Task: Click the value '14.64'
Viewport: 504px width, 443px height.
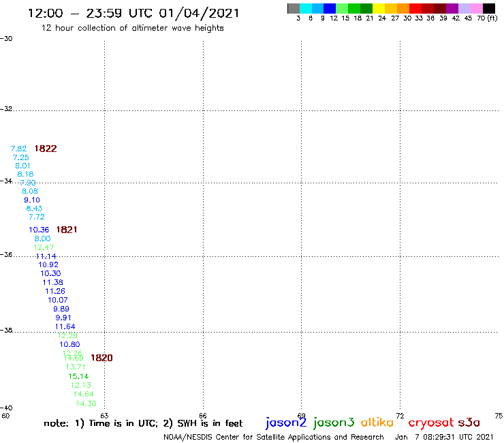Action: tap(83, 395)
